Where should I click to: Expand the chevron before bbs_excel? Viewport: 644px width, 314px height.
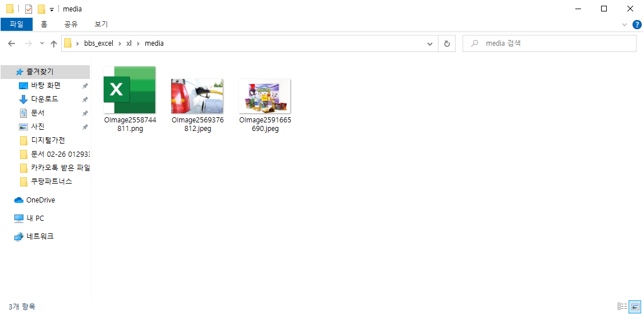click(77, 43)
